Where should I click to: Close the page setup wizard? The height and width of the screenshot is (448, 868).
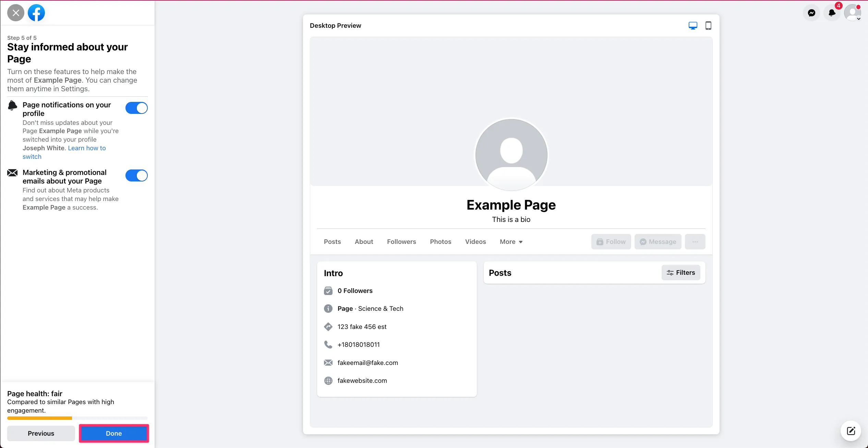16,13
